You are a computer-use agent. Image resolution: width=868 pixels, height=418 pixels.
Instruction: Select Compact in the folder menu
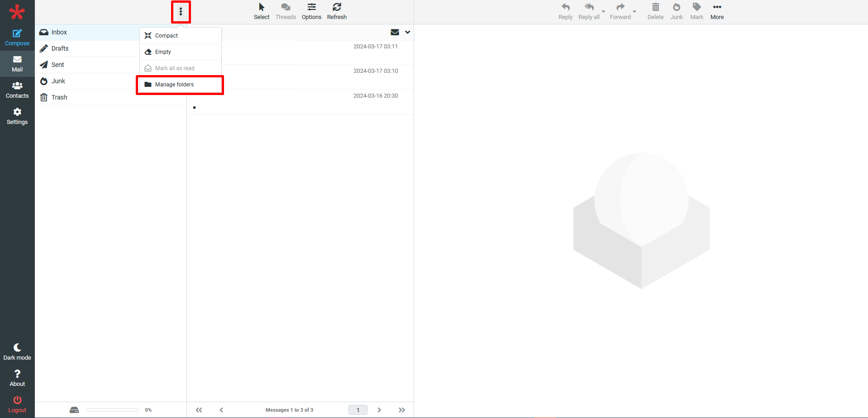tap(167, 36)
